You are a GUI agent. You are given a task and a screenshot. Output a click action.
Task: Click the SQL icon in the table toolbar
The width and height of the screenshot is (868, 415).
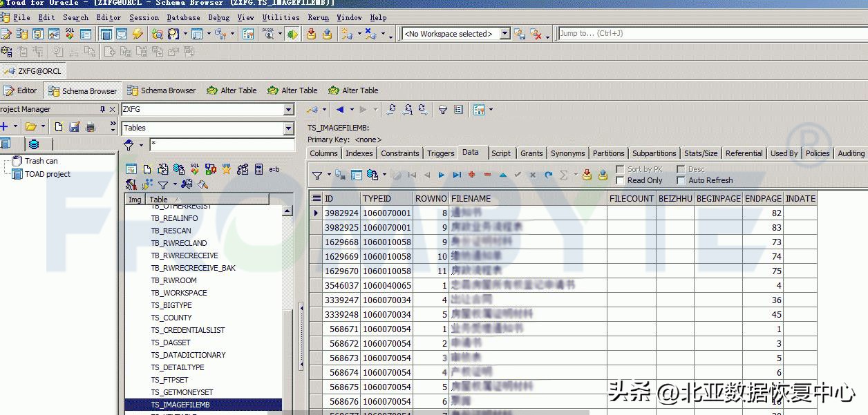pyautogui.click(x=195, y=169)
